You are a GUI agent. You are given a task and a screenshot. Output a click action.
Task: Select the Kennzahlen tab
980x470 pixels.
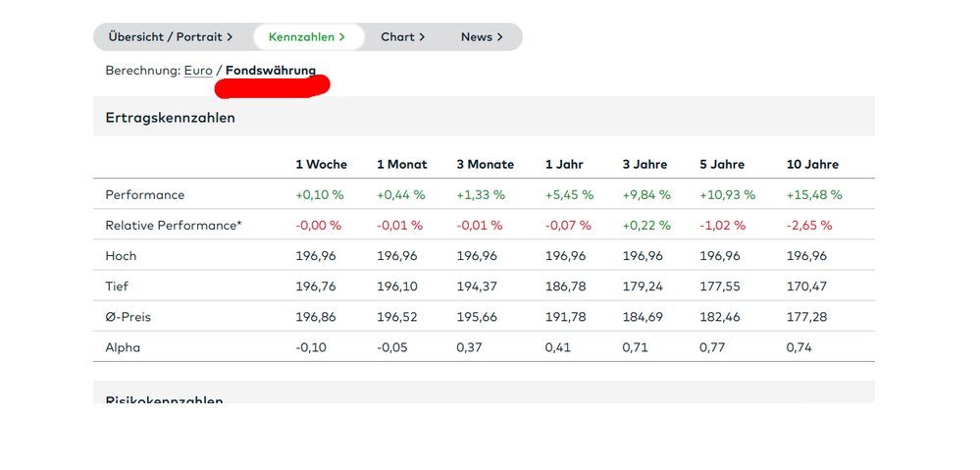(x=307, y=37)
